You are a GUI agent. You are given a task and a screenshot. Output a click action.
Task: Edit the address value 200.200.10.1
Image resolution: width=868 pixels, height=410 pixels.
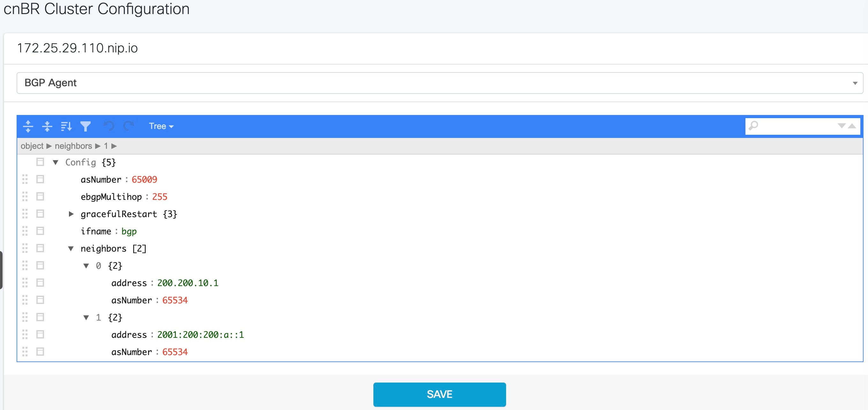coord(188,283)
